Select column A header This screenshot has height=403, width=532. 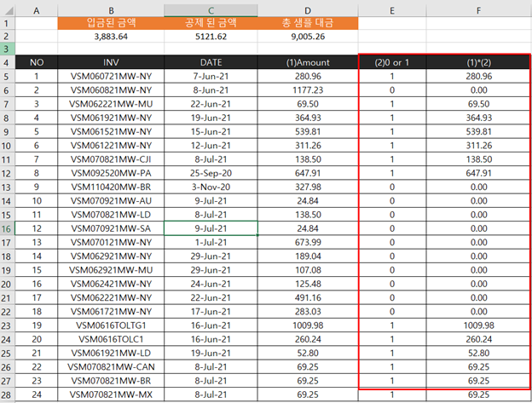pyautogui.click(x=37, y=10)
